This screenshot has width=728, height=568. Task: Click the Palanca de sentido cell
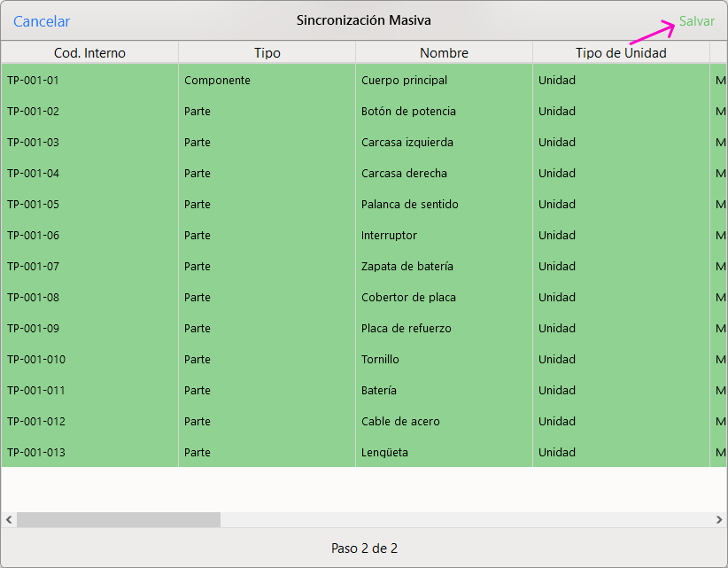[409, 205]
